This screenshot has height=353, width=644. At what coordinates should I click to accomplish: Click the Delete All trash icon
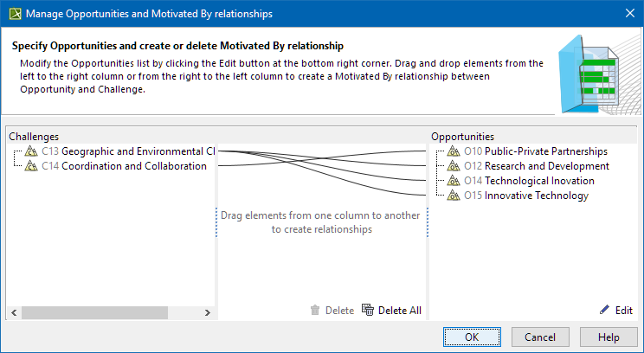pyautogui.click(x=368, y=311)
